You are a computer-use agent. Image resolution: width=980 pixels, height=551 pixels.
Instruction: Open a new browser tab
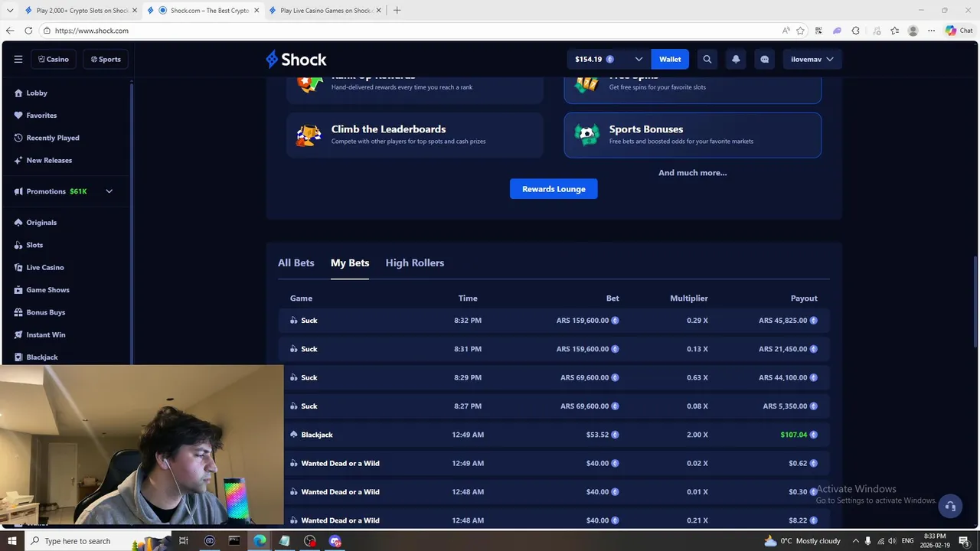pos(397,11)
